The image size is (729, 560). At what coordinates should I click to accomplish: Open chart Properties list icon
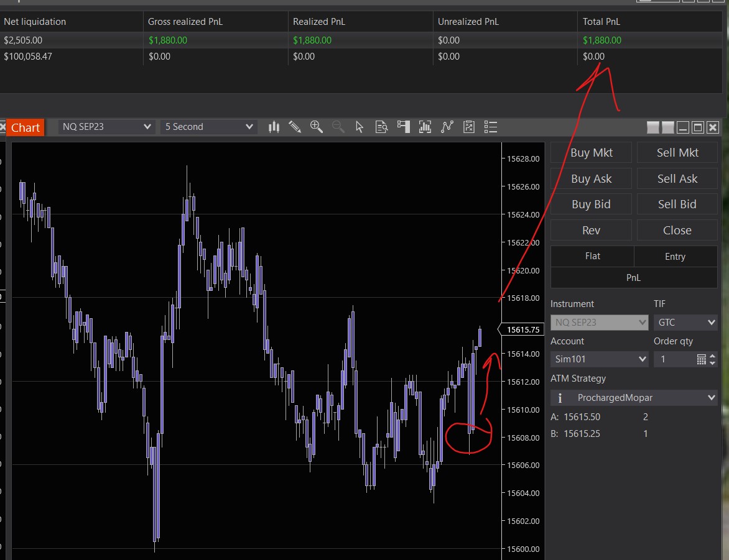(x=491, y=127)
